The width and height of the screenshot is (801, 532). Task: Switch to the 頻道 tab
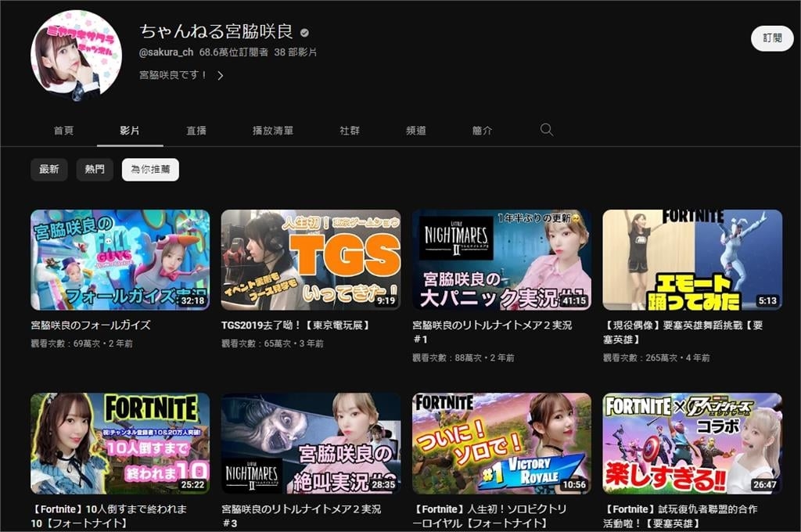tap(416, 131)
